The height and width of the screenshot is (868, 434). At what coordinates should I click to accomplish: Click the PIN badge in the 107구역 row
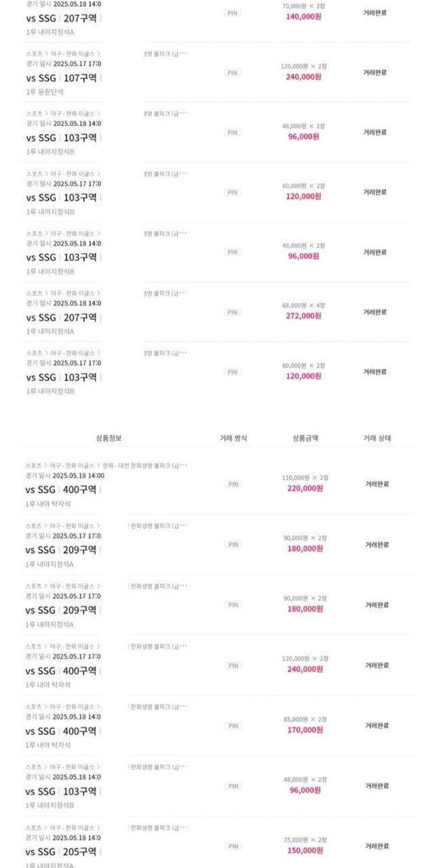tap(233, 73)
